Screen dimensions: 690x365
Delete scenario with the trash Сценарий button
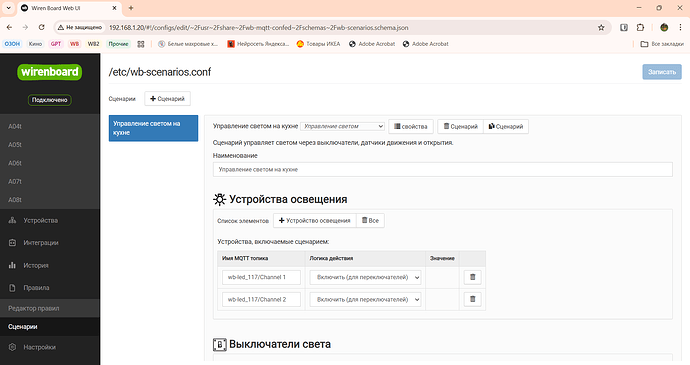click(460, 126)
